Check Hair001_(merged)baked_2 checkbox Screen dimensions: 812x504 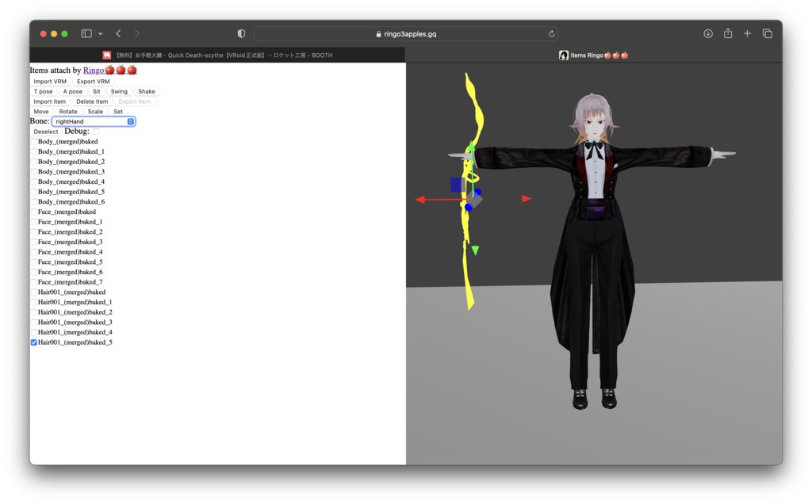tap(33, 312)
